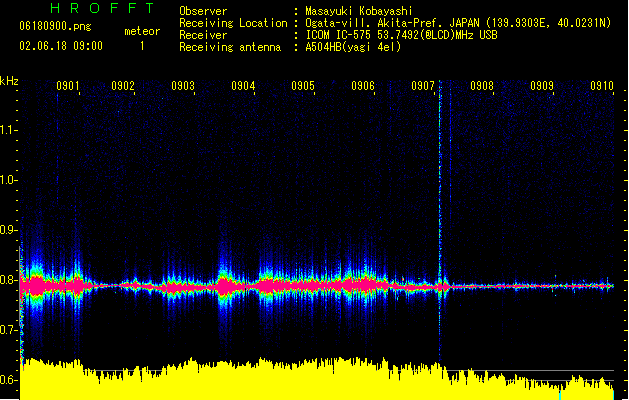Click the HROFFT title text
The width and height of the screenshot is (629, 400).
click(x=103, y=8)
